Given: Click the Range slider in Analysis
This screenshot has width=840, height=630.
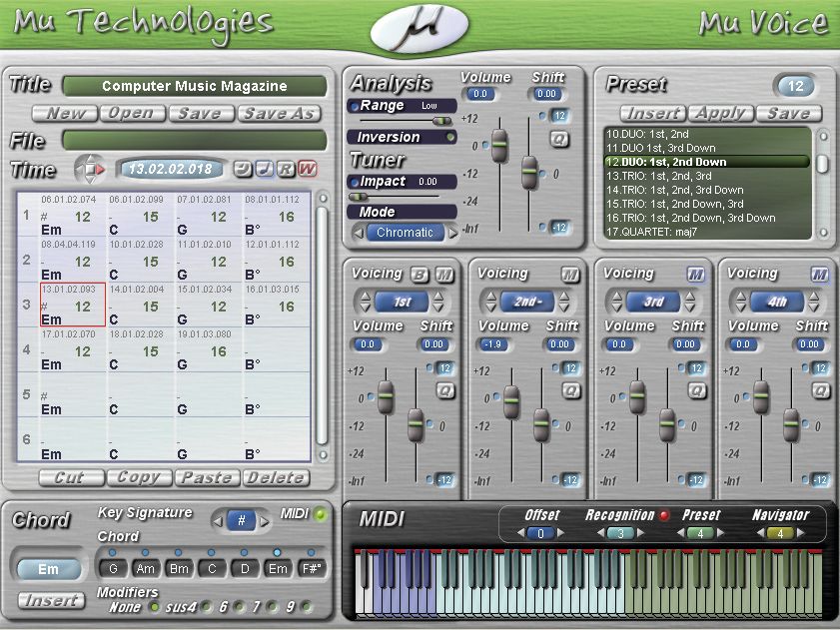Looking at the screenshot, I should [x=441, y=121].
